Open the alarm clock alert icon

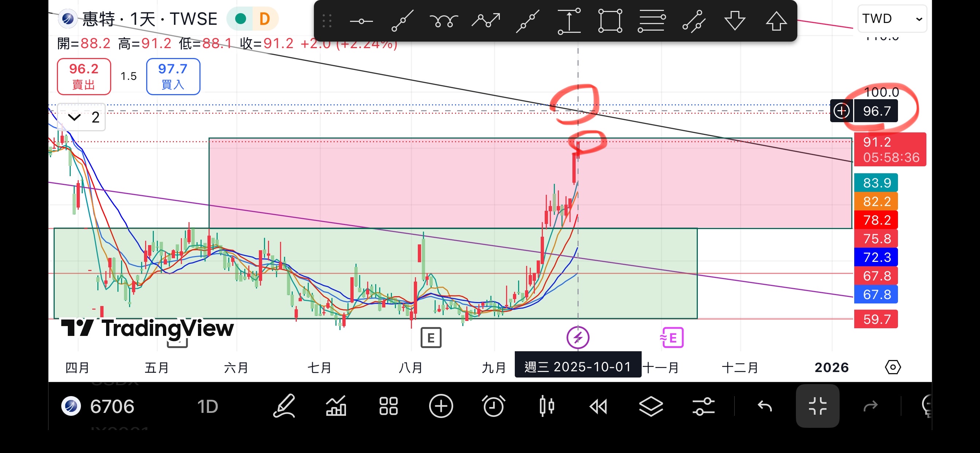493,406
